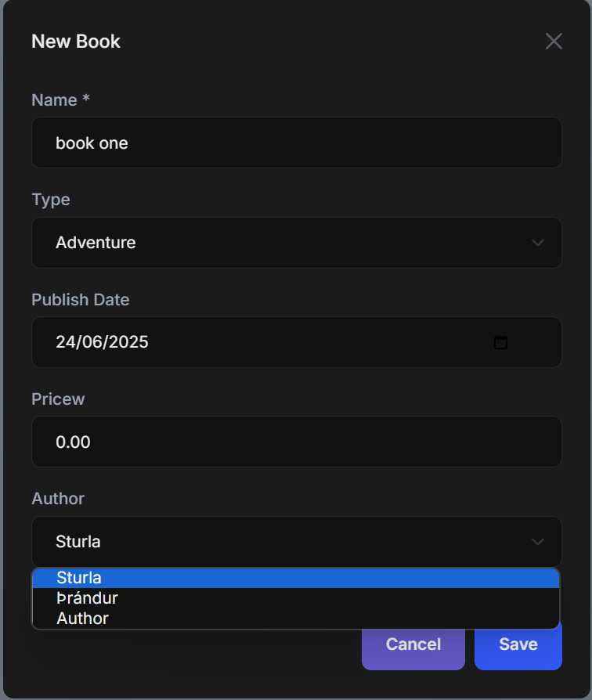Select the day segment of Publish Date

click(x=65, y=342)
